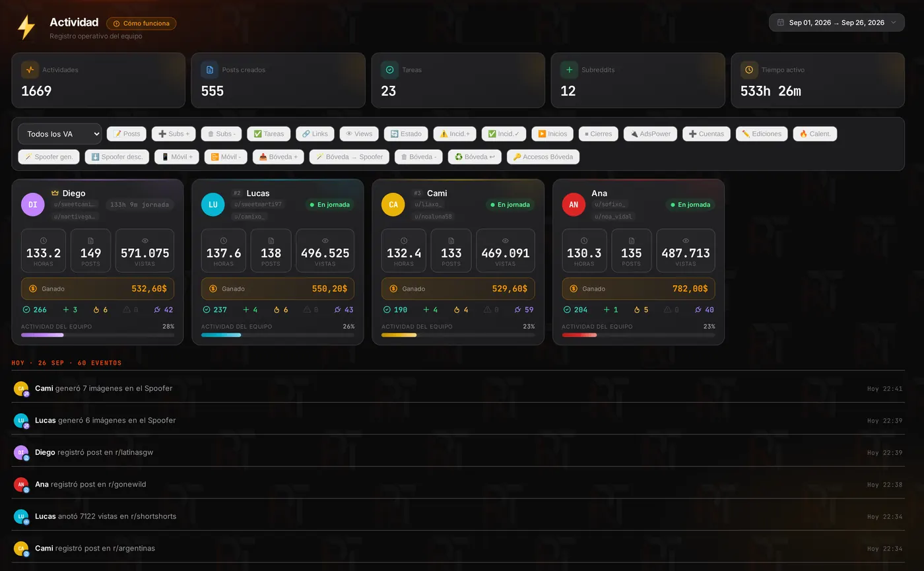Image resolution: width=924 pixels, height=571 pixels.
Task: Open event 'Cami generó 7 imágenes en el Spoofer'
Action: click(458, 388)
